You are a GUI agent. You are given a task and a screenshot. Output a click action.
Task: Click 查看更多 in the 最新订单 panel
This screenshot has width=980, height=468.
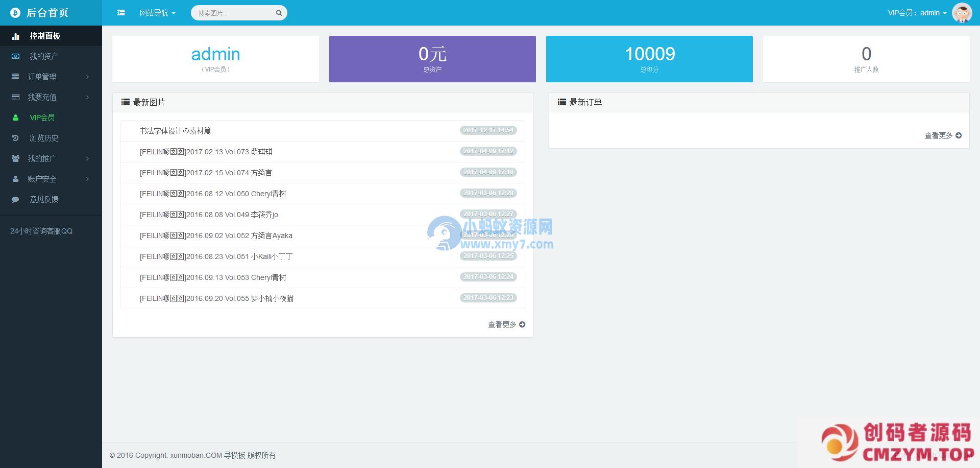pos(942,135)
